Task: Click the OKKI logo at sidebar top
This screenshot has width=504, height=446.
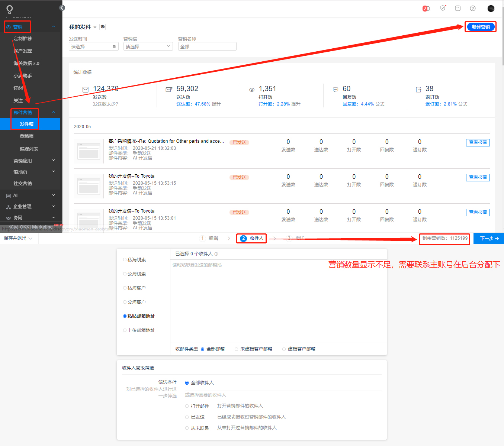Action: coord(9,9)
